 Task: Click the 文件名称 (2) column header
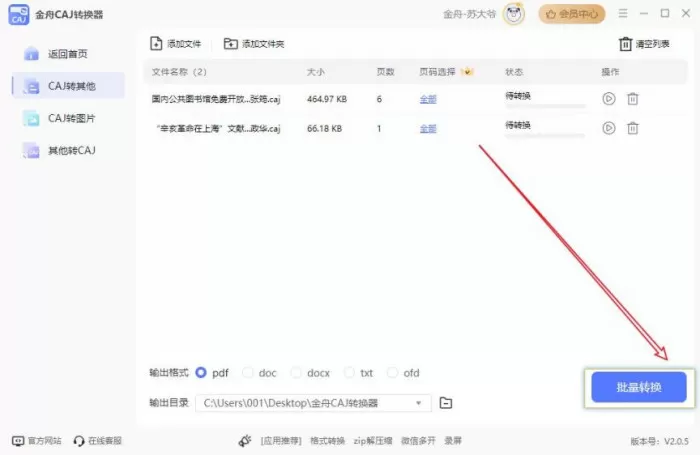pyautogui.click(x=179, y=72)
